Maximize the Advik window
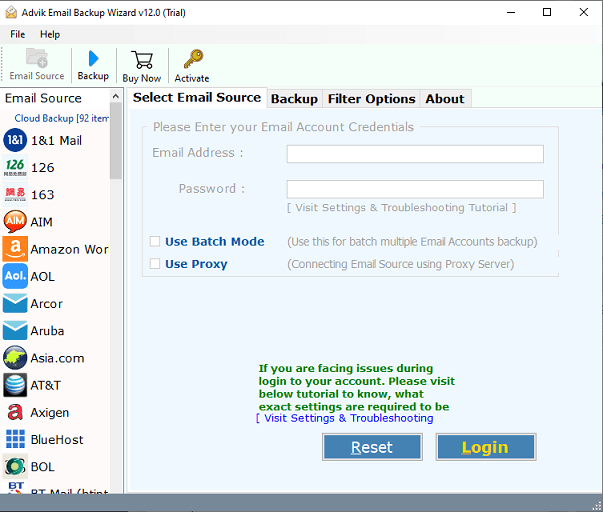This screenshot has width=603, height=512. tap(547, 12)
